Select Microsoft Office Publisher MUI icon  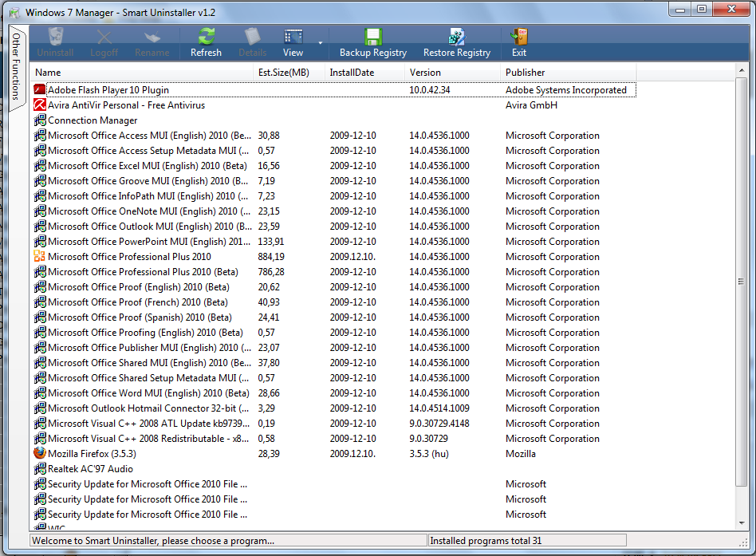tap(40, 347)
